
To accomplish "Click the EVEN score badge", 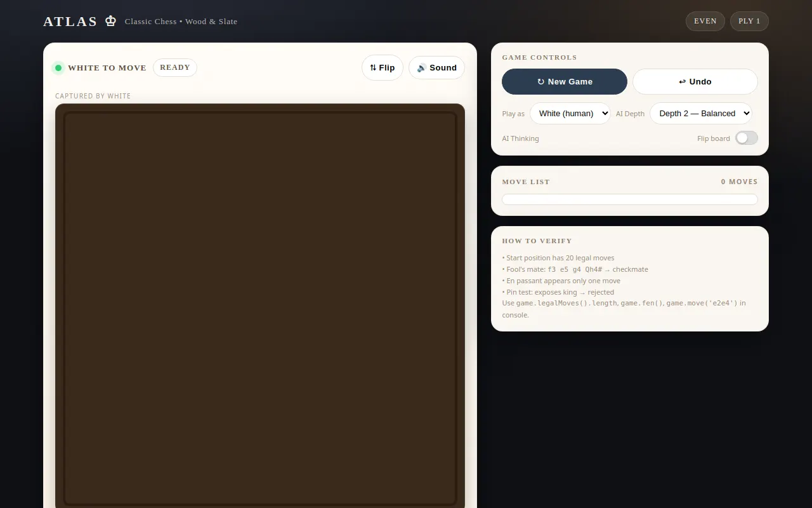I will (705, 21).
